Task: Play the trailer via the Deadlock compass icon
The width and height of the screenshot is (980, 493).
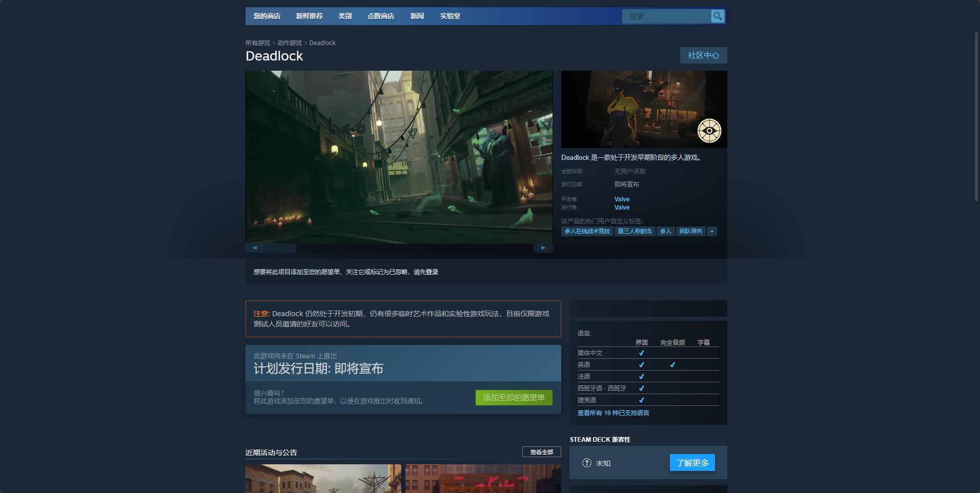Action: click(x=710, y=131)
